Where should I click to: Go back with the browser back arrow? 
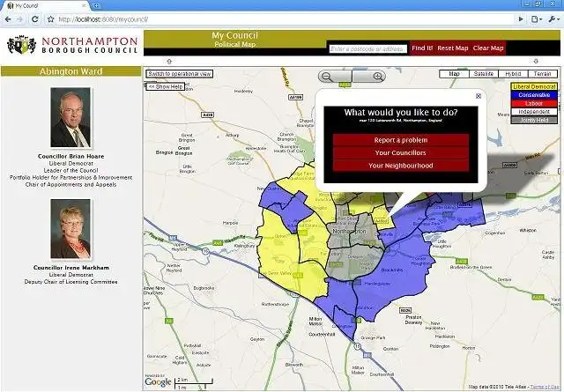pos(8,19)
